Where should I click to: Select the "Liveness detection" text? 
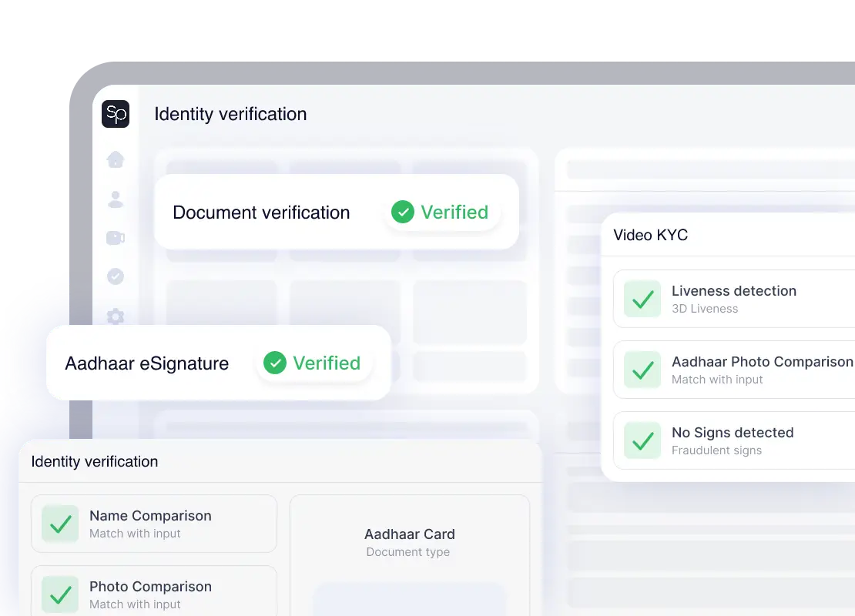(x=734, y=291)
